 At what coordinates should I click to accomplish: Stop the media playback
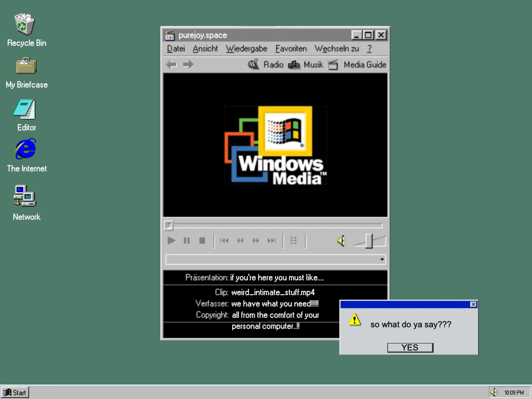pyautogui.click(x=202, y=241)
